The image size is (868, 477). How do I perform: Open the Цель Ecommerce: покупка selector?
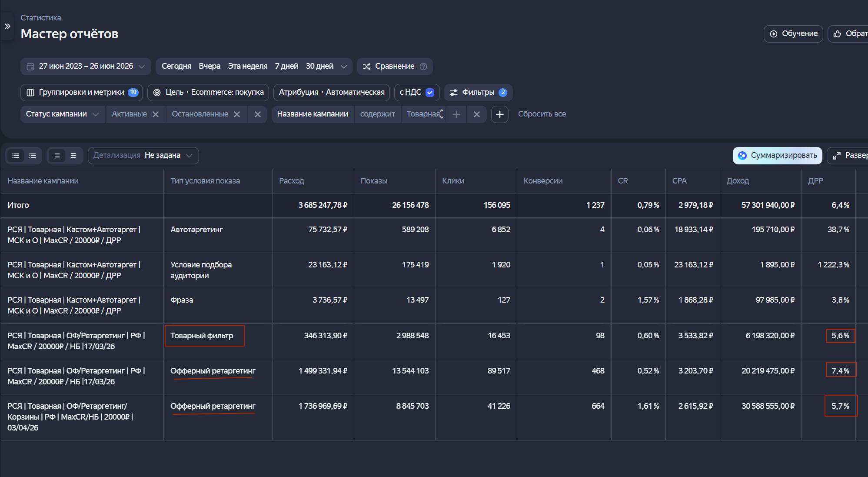click(x=208, y=92)
